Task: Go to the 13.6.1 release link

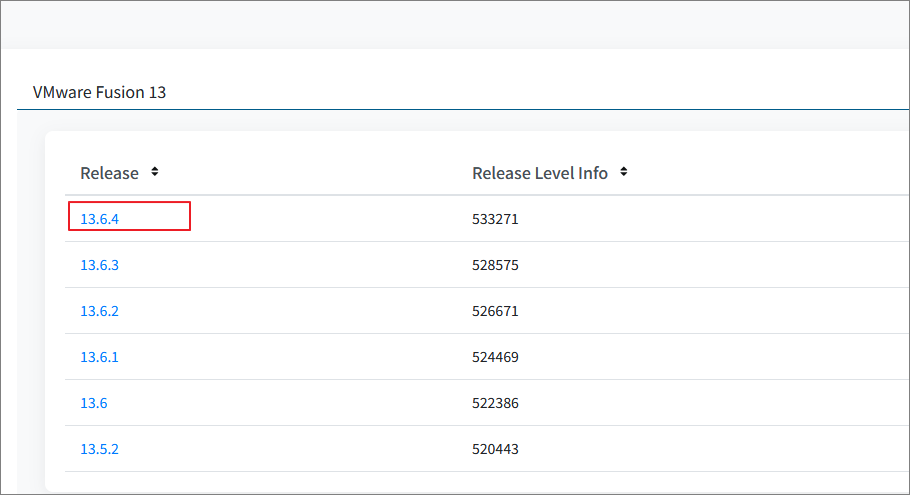Action: tap(99, 357)
